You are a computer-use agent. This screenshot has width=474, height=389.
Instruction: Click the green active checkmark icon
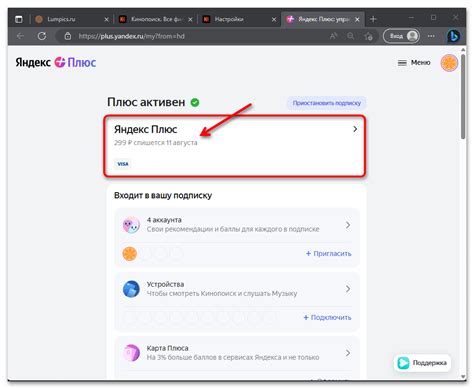[x=195, y=102]
